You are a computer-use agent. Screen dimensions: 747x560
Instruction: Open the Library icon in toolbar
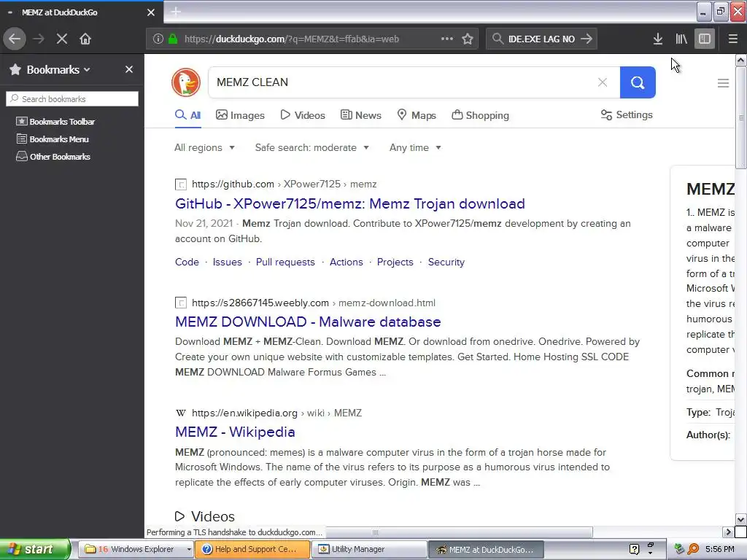coord(681,39)
